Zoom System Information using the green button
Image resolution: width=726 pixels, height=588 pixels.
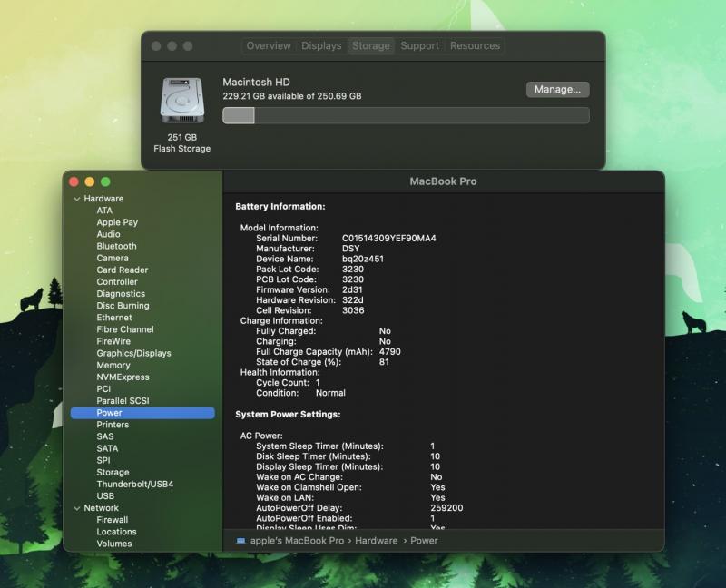[x=105, y=181]
